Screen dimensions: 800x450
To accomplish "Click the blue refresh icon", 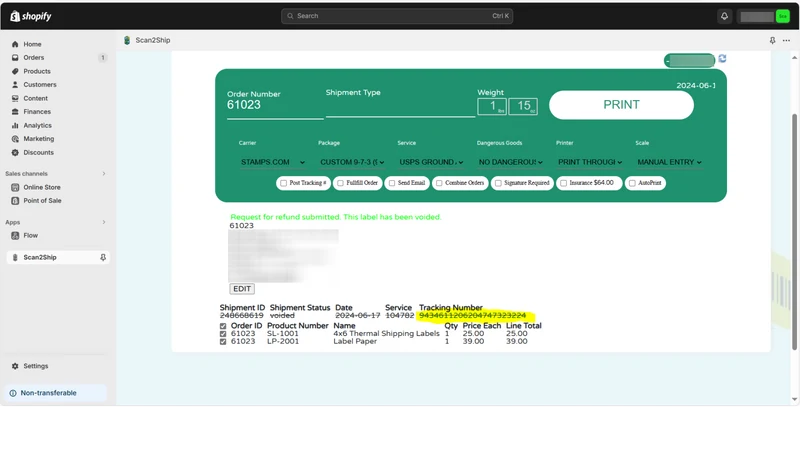I will [x=722, y=59].
